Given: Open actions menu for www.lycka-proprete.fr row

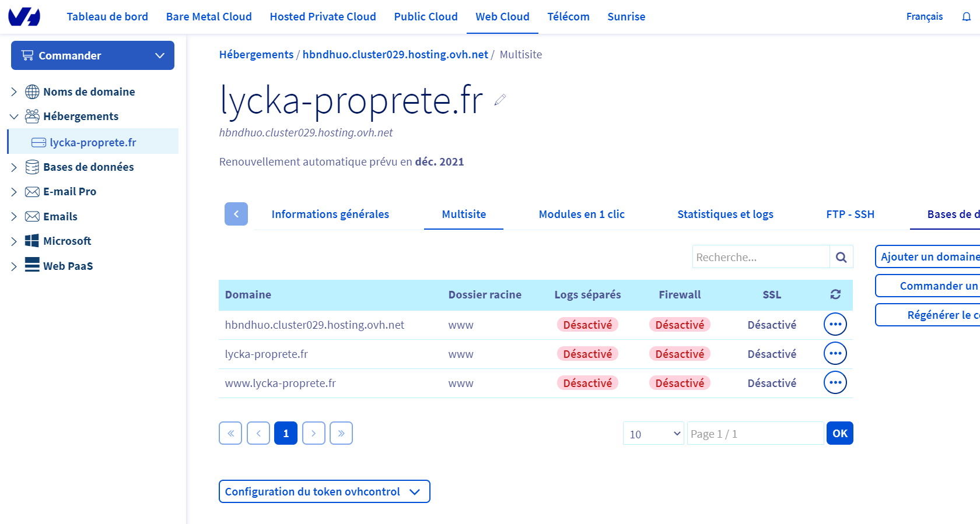Looking at the screenshot, I should (835, 383).
